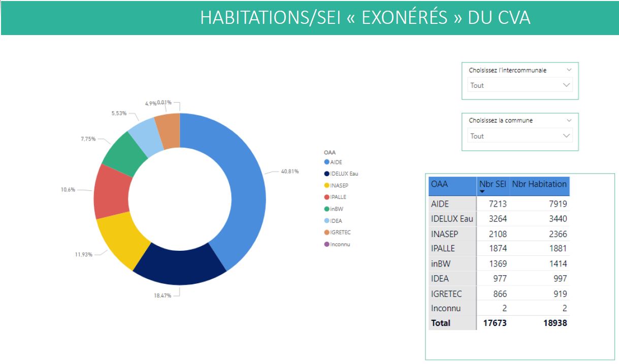Click the IDELUX Eau legend dot
Viewport: 619px width, 364px height.
327,174
